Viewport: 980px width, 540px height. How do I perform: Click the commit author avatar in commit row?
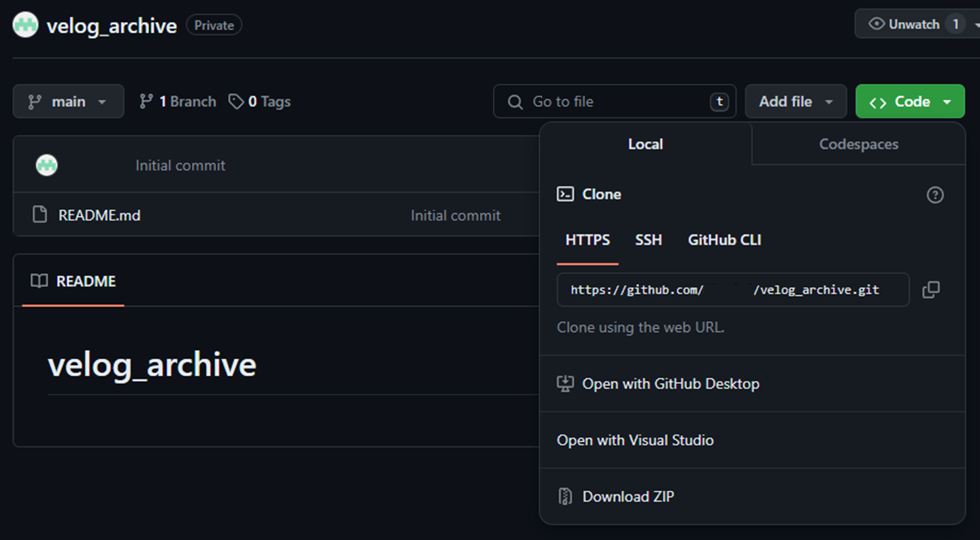point(46,165)
